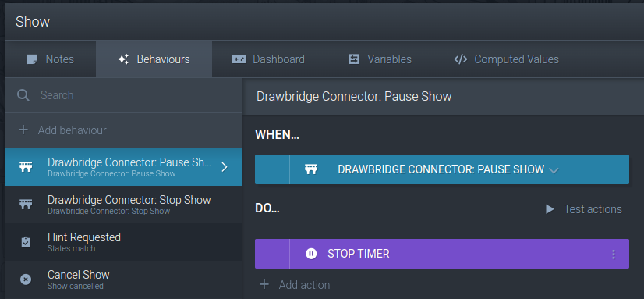Click the plus icon beside Add behaviour

[23, 130]
